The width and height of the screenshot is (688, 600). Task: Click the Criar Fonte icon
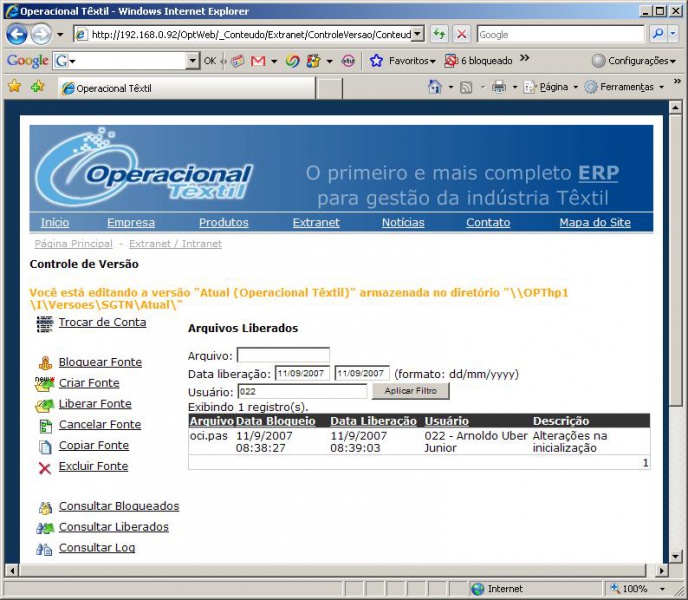click(x=44, y=383)
